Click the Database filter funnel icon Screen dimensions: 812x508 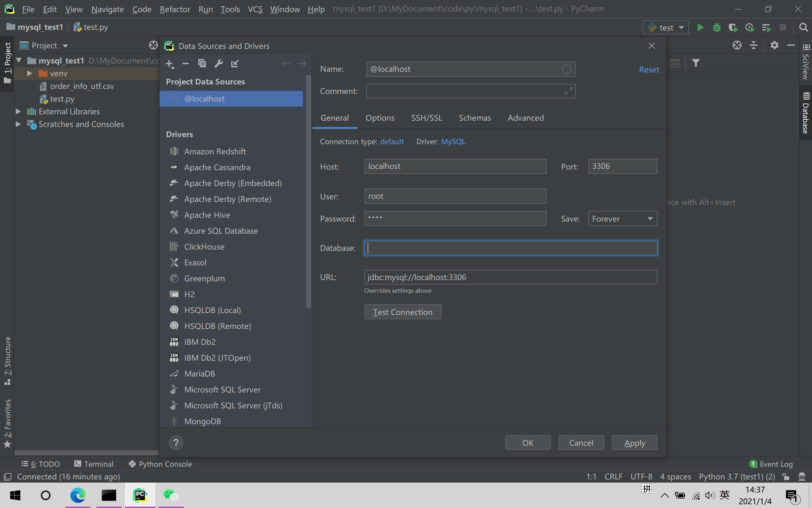(696, 63)
